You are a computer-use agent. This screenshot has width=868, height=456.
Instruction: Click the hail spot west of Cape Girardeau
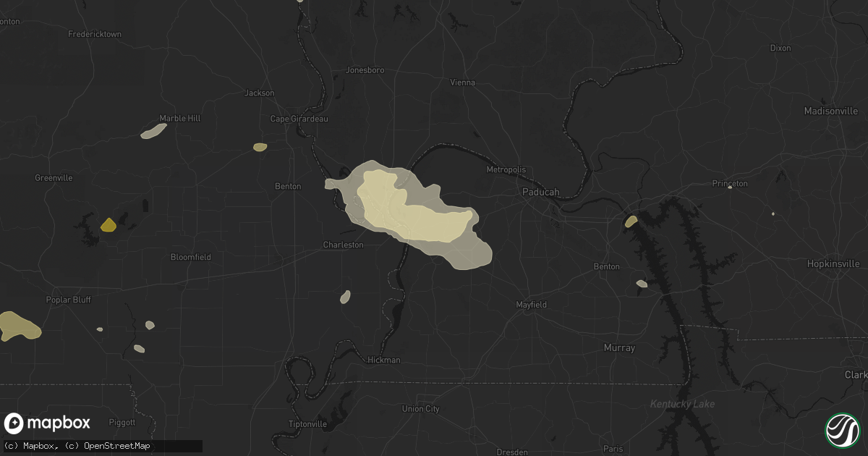(x=260, y=147)
